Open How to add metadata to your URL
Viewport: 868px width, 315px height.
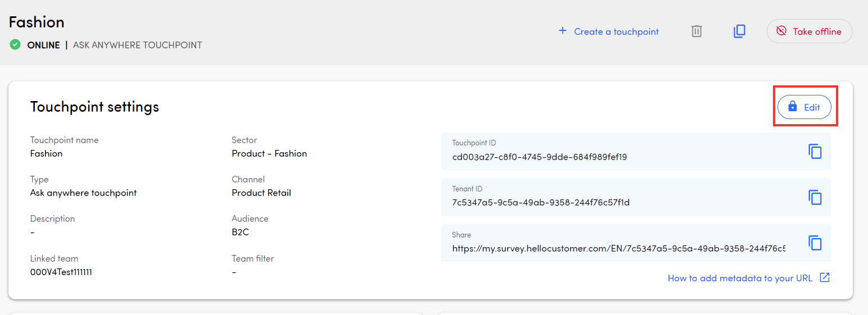click(x=740, y=279)
